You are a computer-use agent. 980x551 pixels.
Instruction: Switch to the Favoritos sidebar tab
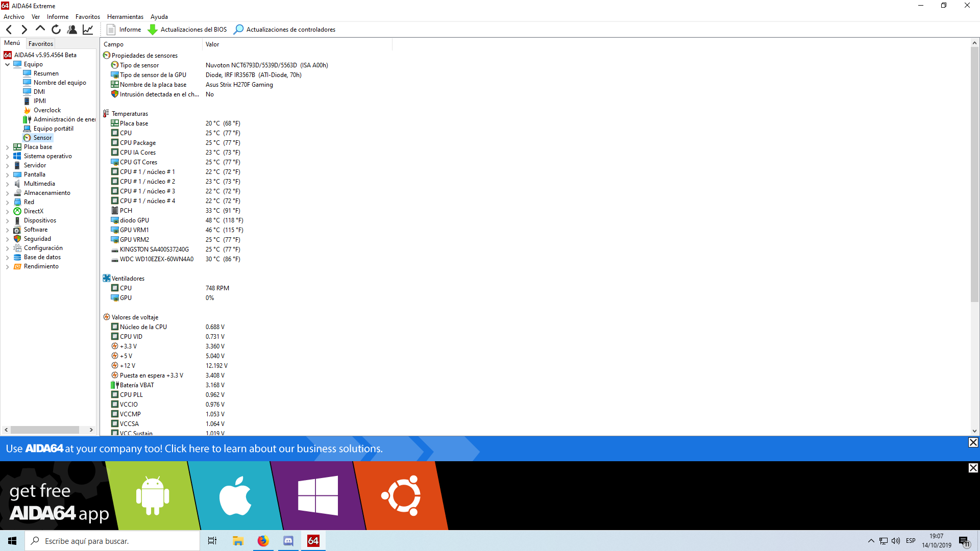[x=41, y=44]
